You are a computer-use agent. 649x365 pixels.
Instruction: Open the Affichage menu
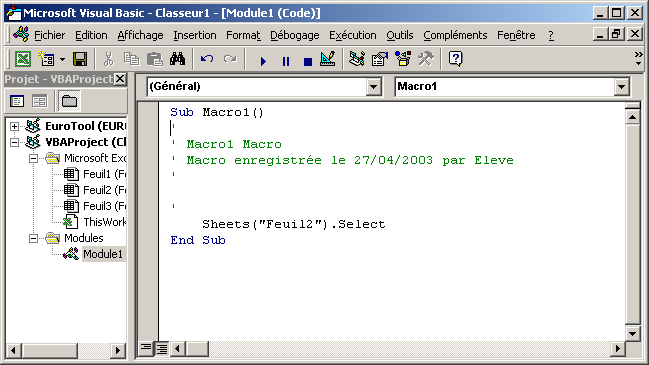[x=140, y=36]
